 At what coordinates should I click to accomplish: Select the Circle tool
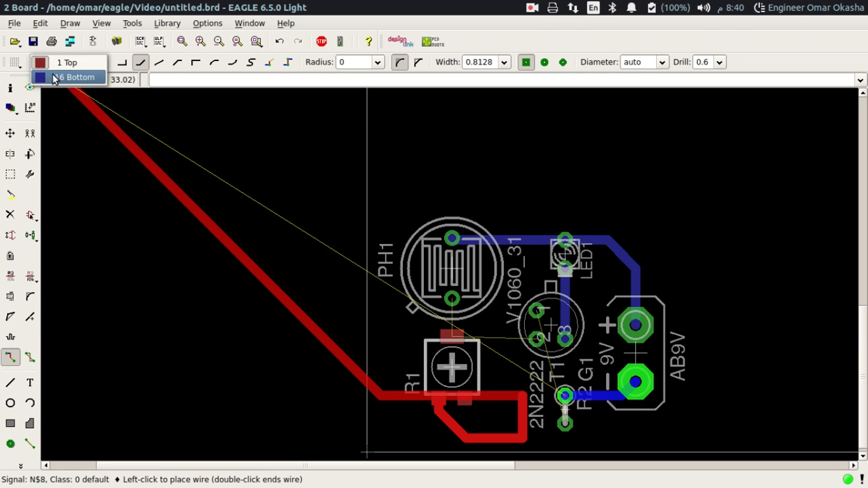(x=10, y=403)
